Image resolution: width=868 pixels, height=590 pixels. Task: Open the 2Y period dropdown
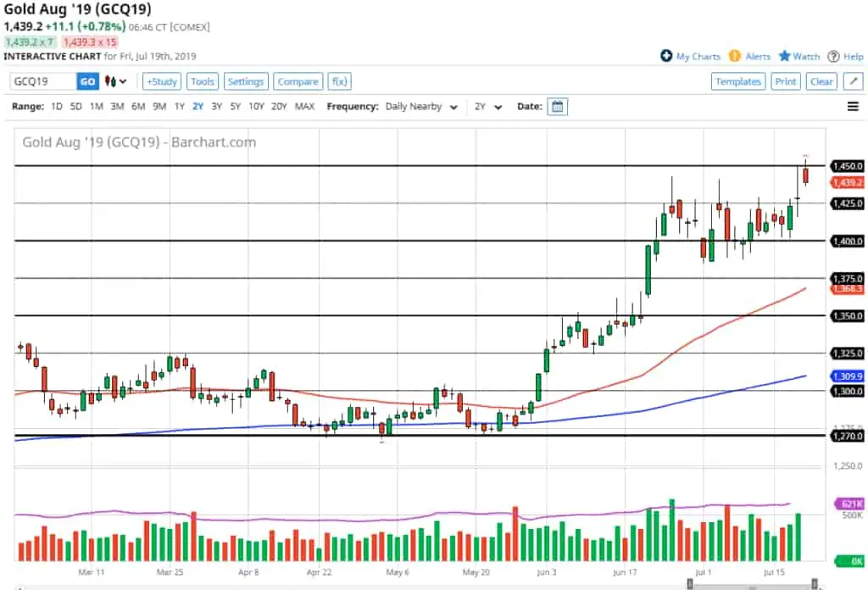click(490, 107)
